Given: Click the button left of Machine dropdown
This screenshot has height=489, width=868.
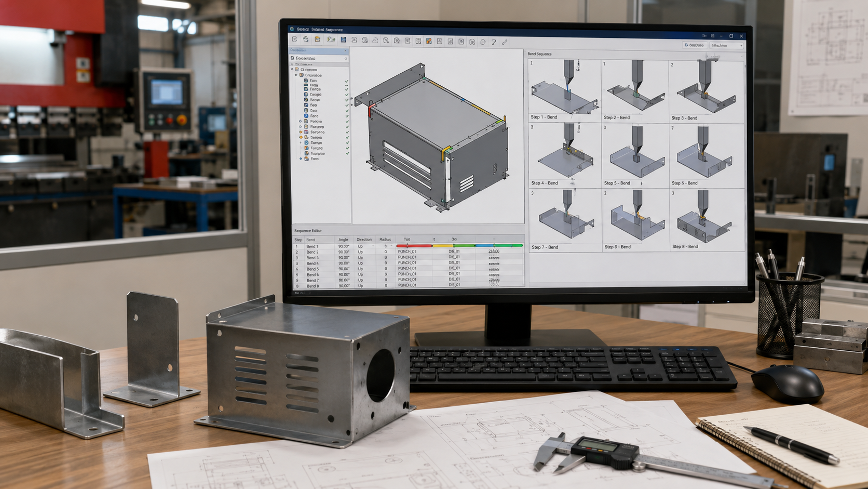Looking at the screenshot, I should pyautogui.click(x=695, y=45).
